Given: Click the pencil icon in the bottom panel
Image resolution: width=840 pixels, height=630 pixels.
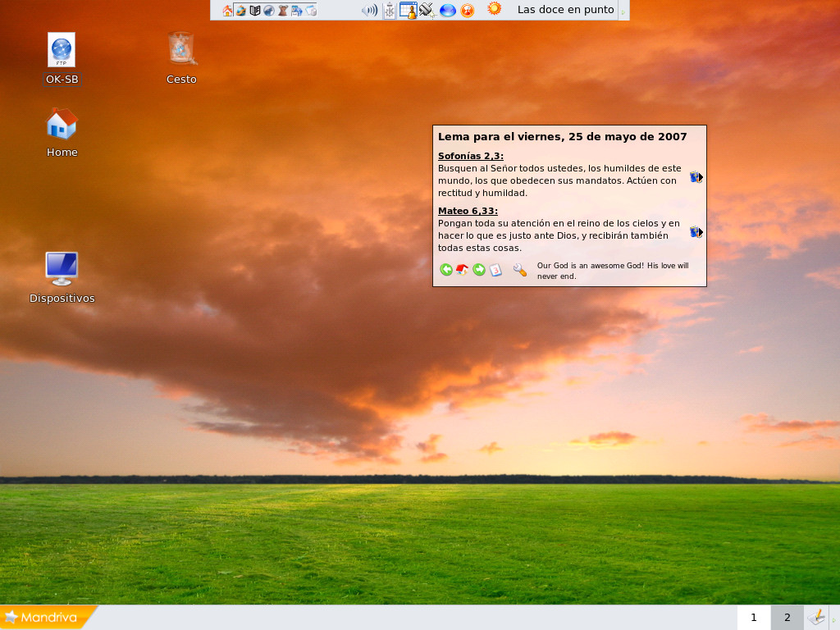Looking at the screenshot, I should [x=816, y=617].
